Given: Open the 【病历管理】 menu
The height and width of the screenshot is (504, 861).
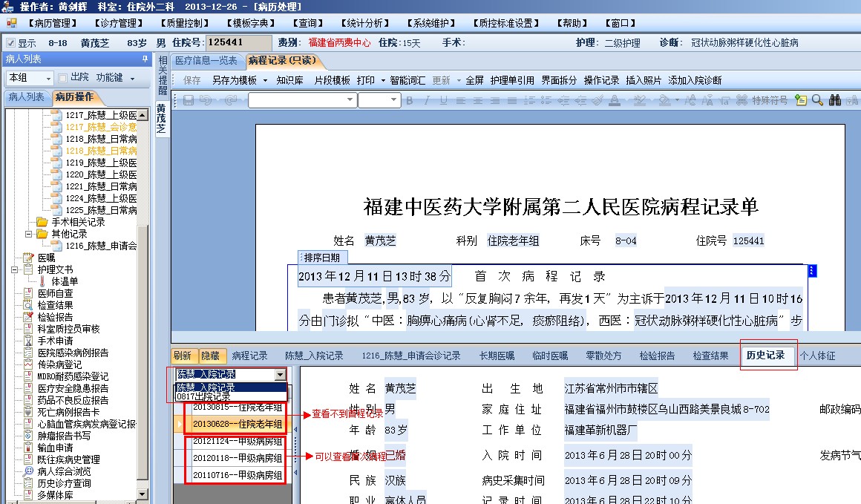Looking at the screenshot, I should tap(52, 23).
